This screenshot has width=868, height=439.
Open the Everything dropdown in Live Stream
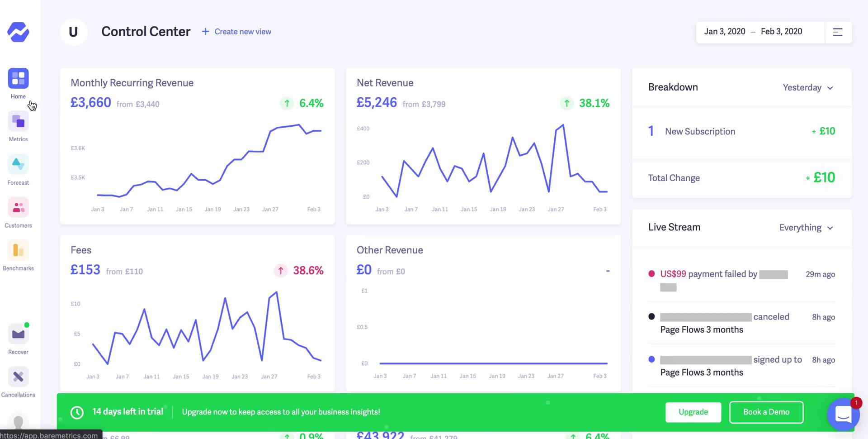[806, 228]
